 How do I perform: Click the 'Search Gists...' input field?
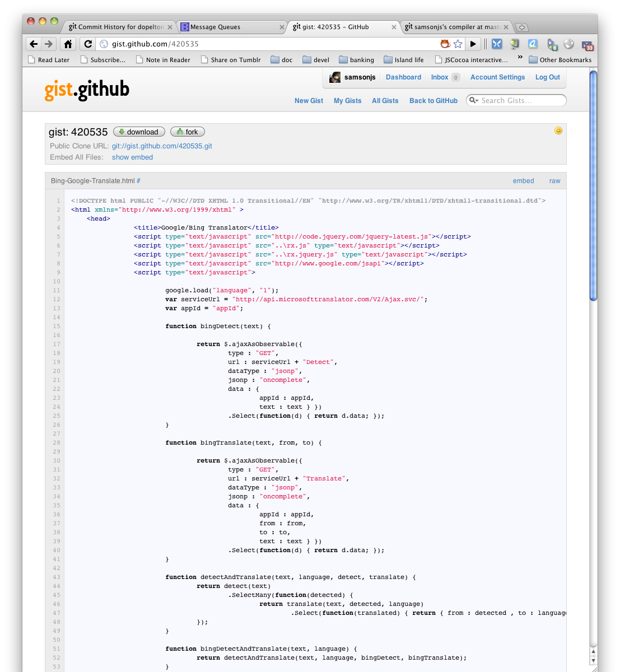tap(521, 100)
